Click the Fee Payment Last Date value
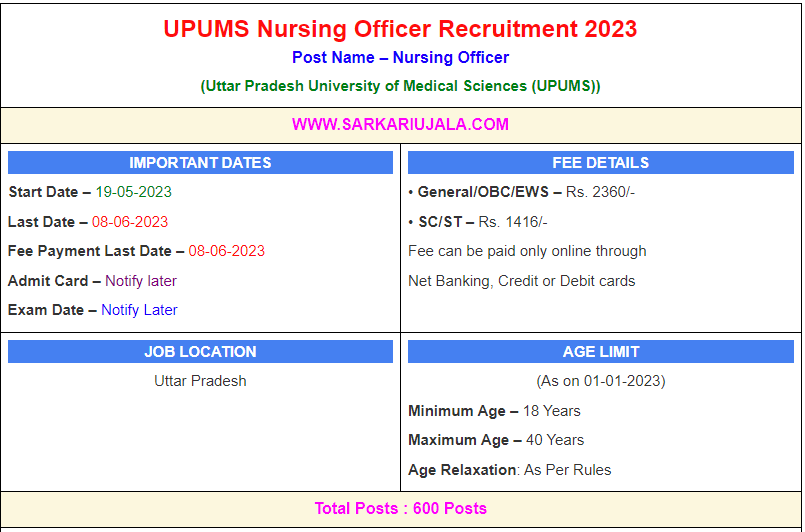The width and height of the screenshot is (805, 532). 226,251
